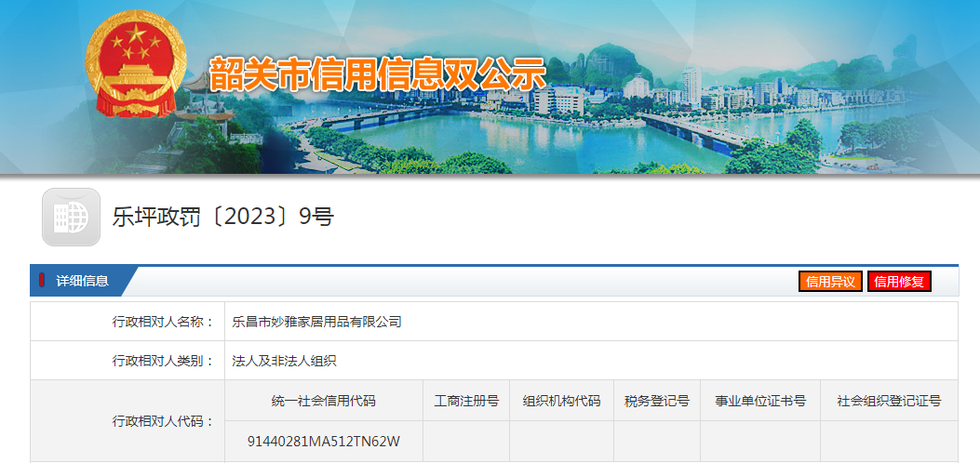Viewport: 980px width, 463px height.
Task: Click the 统一社会信用代码 column header
Action: click(324, 401)
